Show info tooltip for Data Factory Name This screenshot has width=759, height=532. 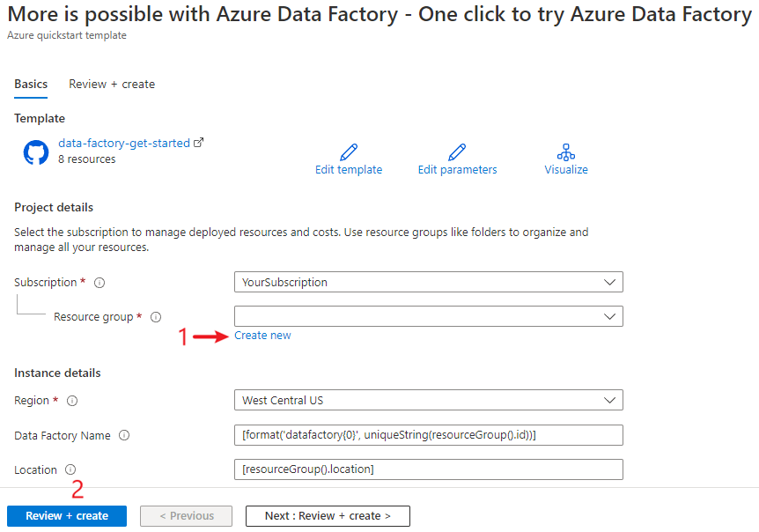(x=124, y=435)
